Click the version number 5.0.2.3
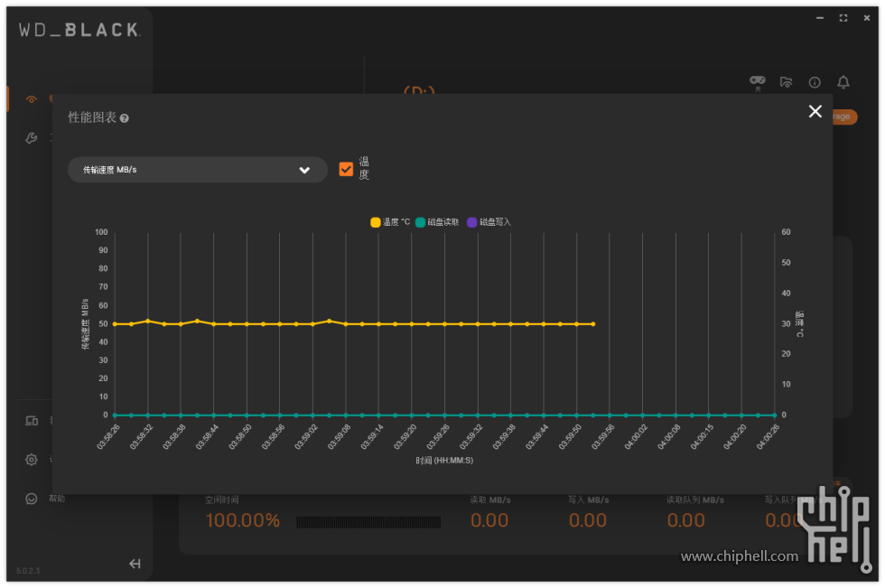Screen dimensions: 885x588 click(x=28, y=571)
